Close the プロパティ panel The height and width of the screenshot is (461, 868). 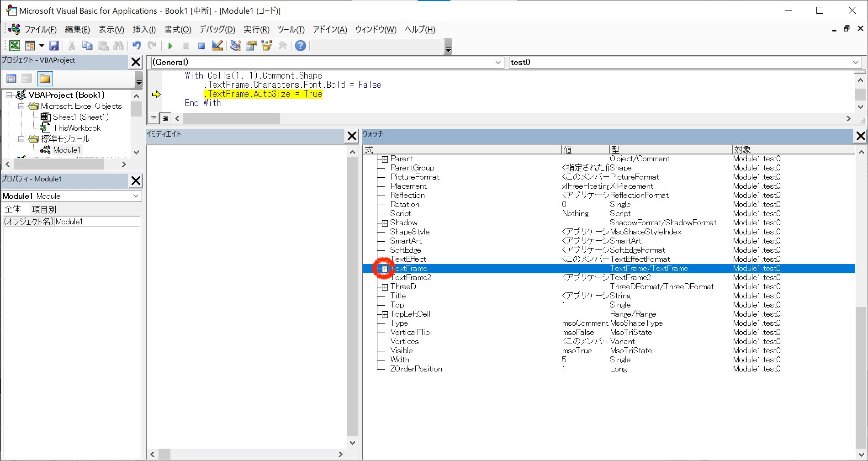(136, 181)
